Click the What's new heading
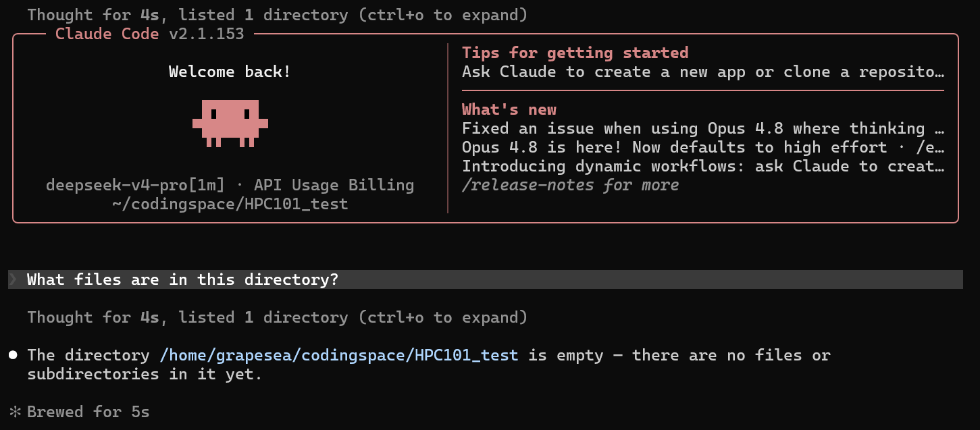The width and height of the screenshot is (980, 430). (x=509, y=109)
